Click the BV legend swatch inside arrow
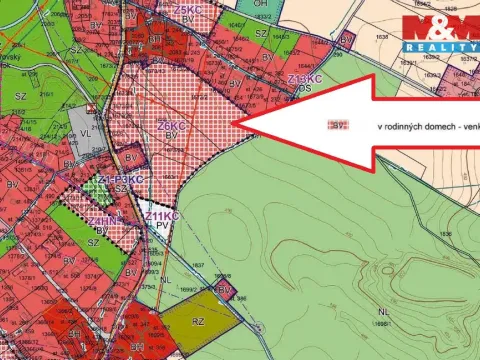The image size is (480, 360). 338,126
